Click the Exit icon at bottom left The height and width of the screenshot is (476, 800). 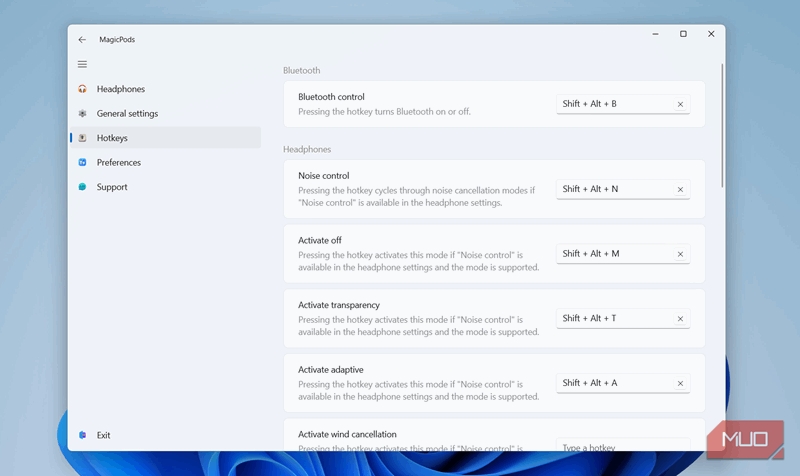(82, 435)
